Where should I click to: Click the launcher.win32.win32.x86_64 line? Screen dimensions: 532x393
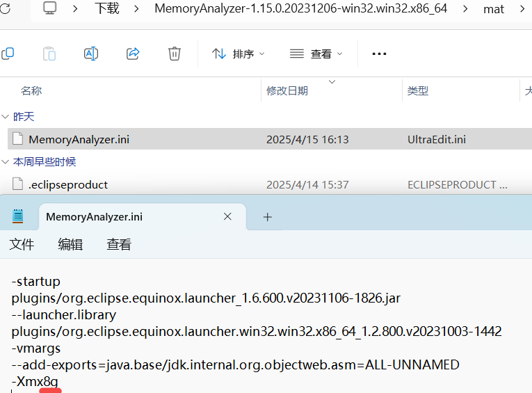point(257,332)
